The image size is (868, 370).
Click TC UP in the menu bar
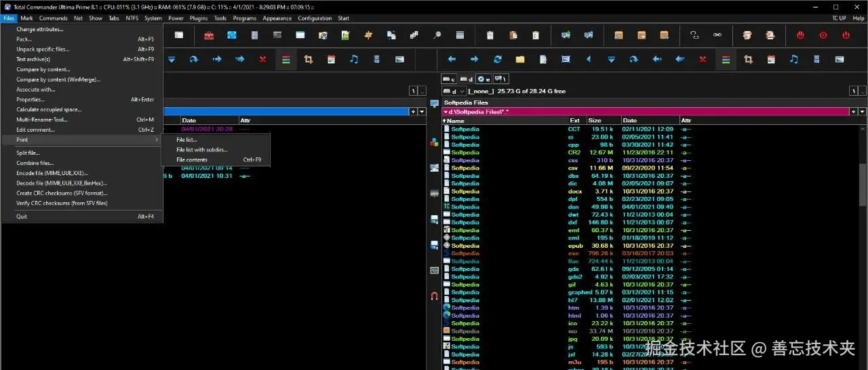pyautogui.click(x=839, y=18)
